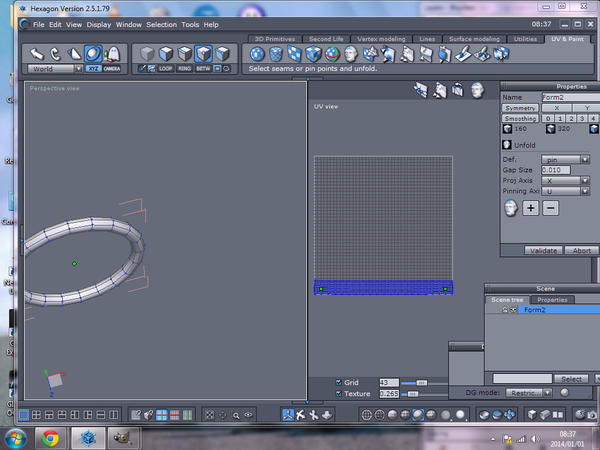Click the first UV view toolbar icon
This screenshot has height=450, width=600.
pyautogui.click(x=421, y=91)
